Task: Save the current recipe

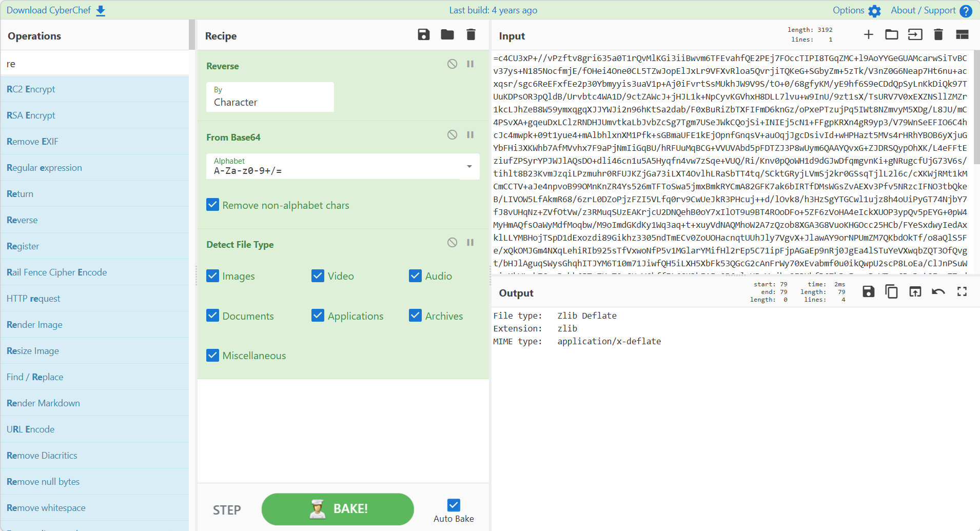Action: tap(423, 35)
